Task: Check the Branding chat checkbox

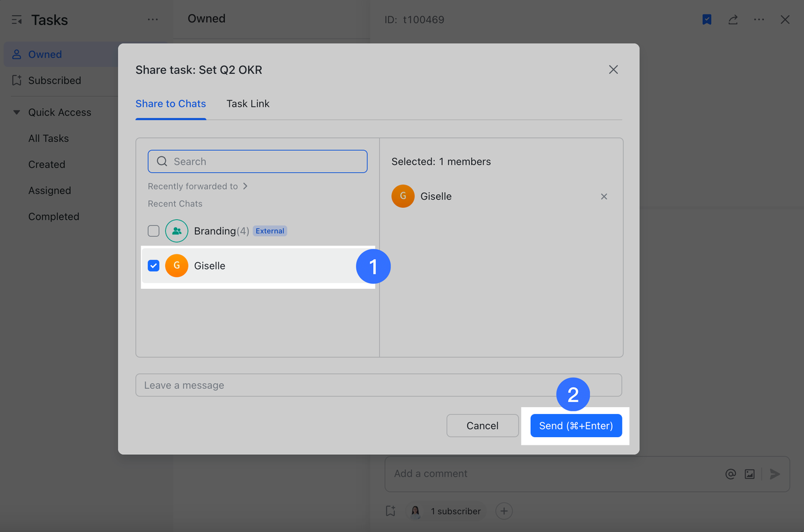Action: tap(153, 231)
